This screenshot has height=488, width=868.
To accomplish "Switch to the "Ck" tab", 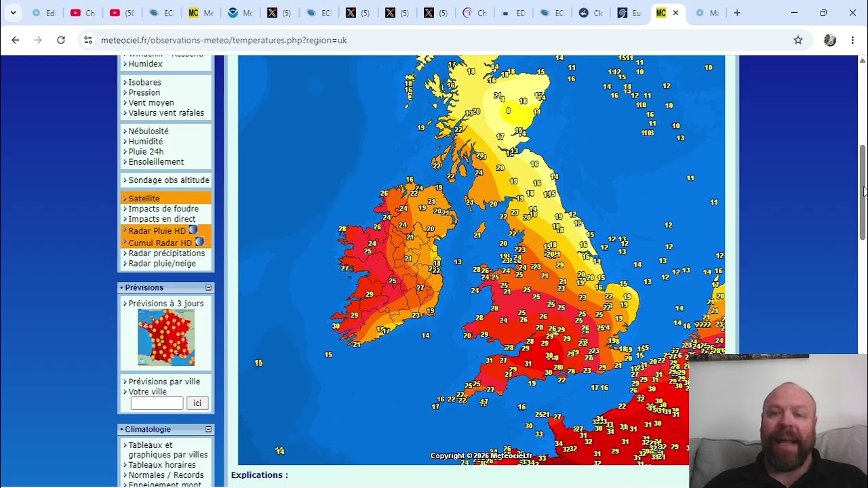I will (x=591, y=13).
